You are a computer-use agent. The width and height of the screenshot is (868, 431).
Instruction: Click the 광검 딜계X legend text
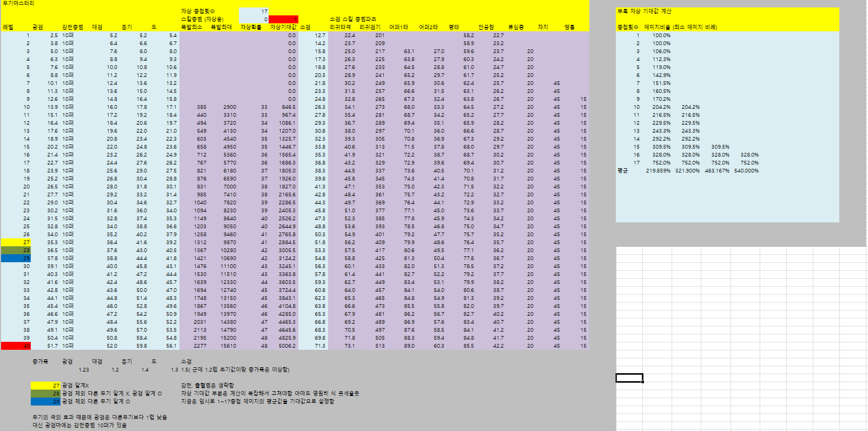[75, 385]
